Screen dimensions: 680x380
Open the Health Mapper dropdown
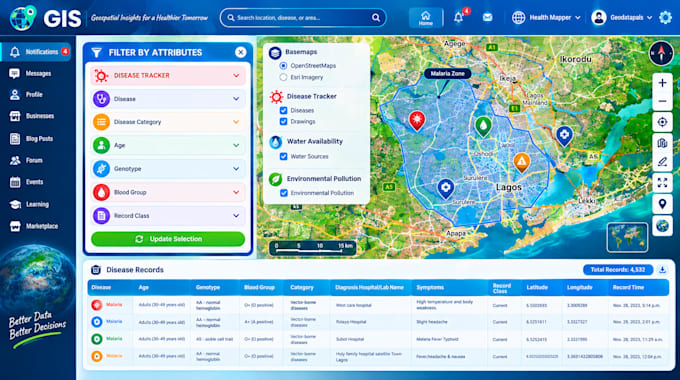[546, 18]
